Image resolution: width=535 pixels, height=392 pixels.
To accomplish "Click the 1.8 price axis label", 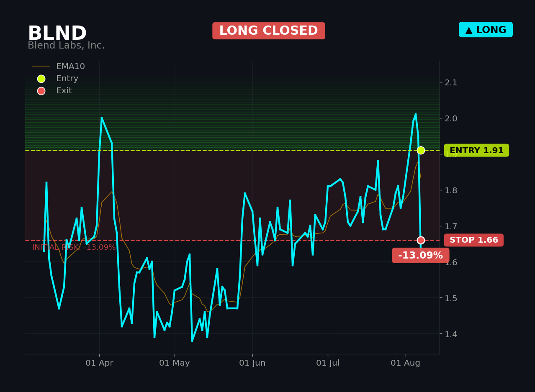I will coord(451,190).
